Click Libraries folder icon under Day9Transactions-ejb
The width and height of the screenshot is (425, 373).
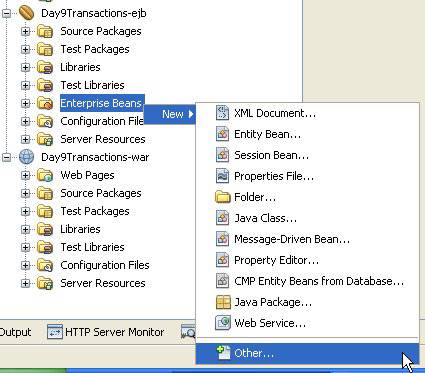coord(45,67)
